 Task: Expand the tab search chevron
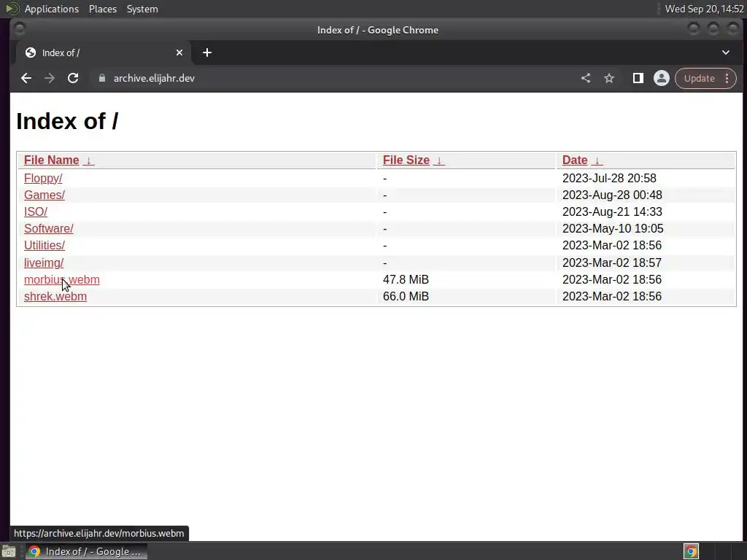[x=726, y=52]
